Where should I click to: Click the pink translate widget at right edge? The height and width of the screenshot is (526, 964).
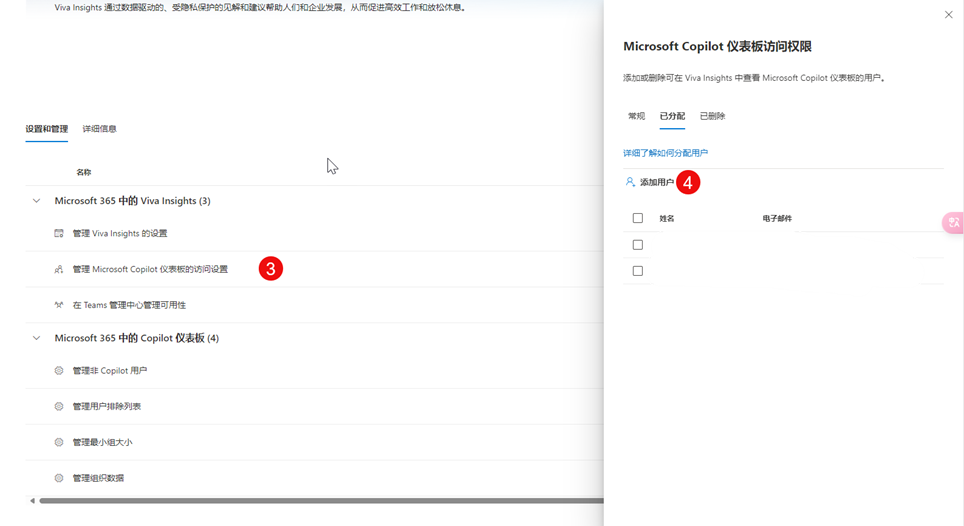(954, 222)
